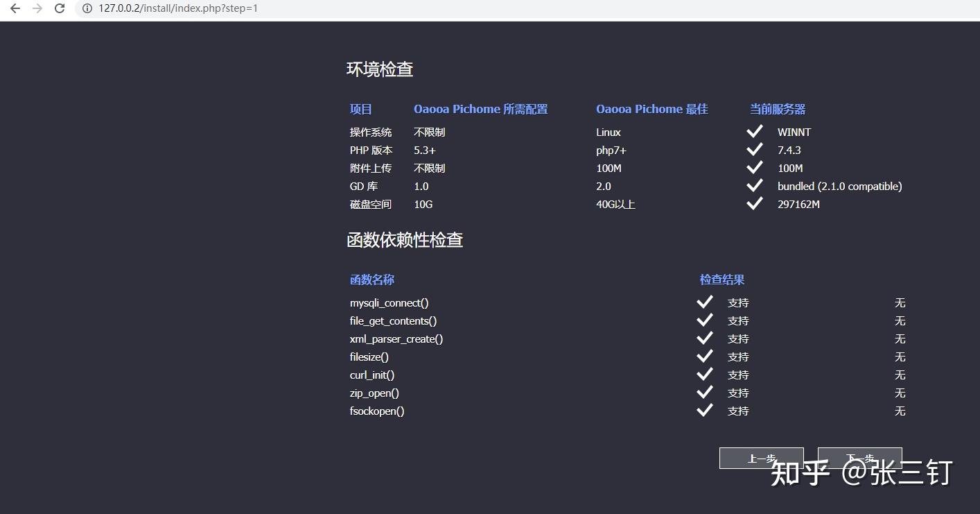Click the site information icon in address bar

tap(86, 9)
